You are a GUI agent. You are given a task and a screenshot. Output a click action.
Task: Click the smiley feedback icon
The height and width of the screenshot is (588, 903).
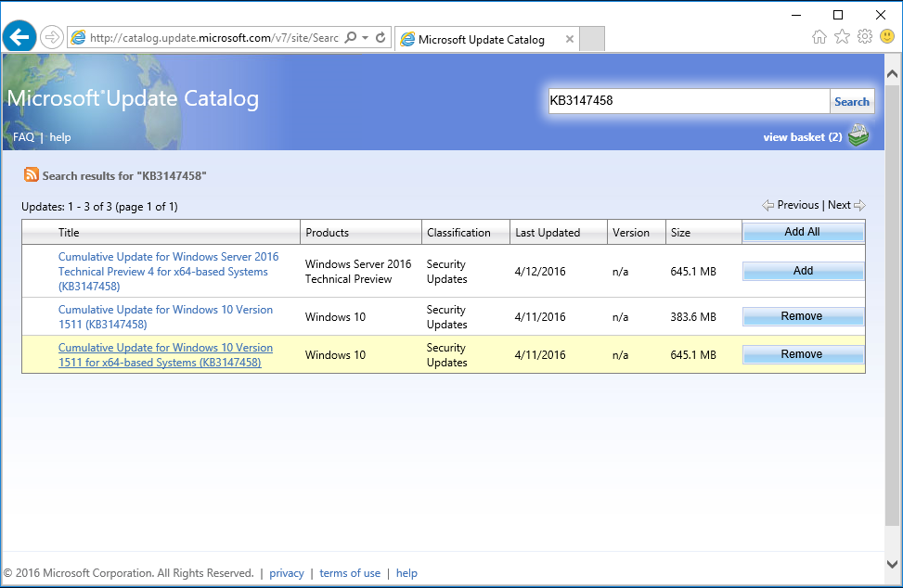coord(886,36)
